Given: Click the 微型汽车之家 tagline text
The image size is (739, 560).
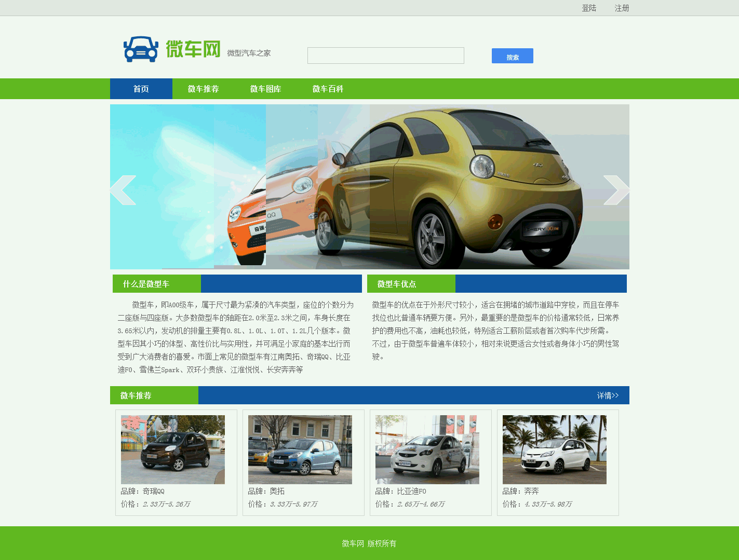Looking at the screenshot, I should [x=249, y=53].
